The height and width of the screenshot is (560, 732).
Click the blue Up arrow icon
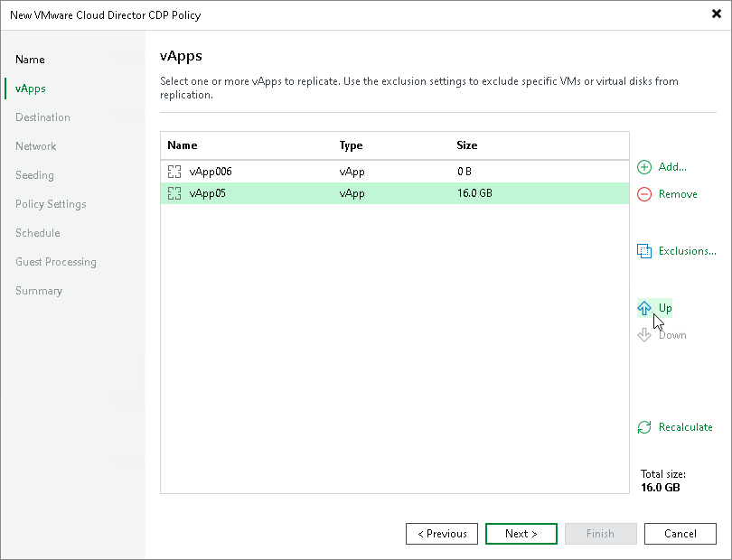click(x=644, y=308)
